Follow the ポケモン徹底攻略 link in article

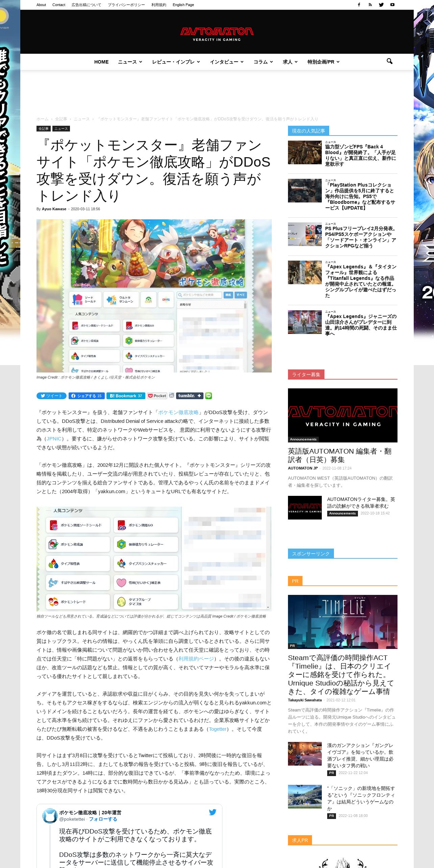click(178, 412)
